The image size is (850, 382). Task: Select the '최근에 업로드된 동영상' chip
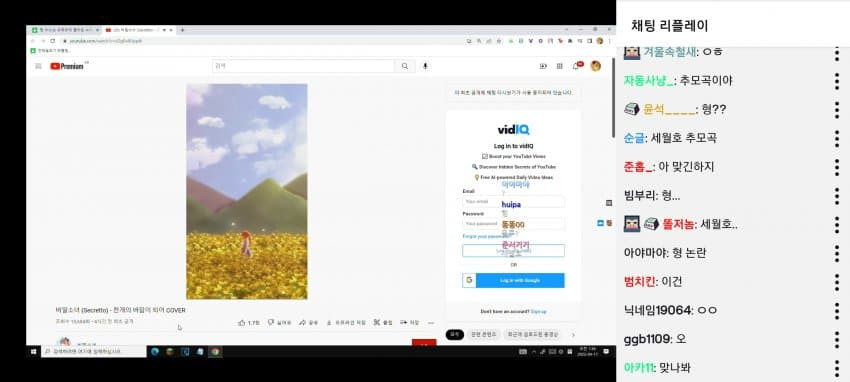point(532,335)
